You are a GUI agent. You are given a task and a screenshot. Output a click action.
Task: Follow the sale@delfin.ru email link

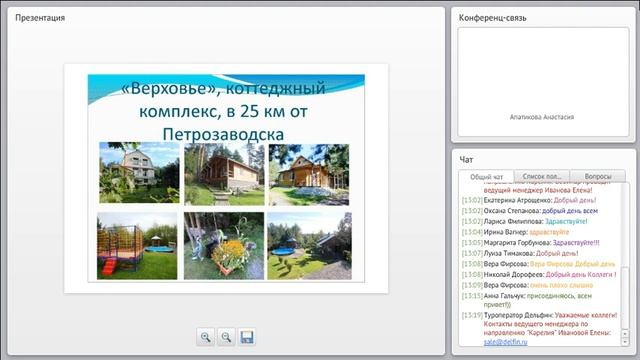(x=505, y=342)
